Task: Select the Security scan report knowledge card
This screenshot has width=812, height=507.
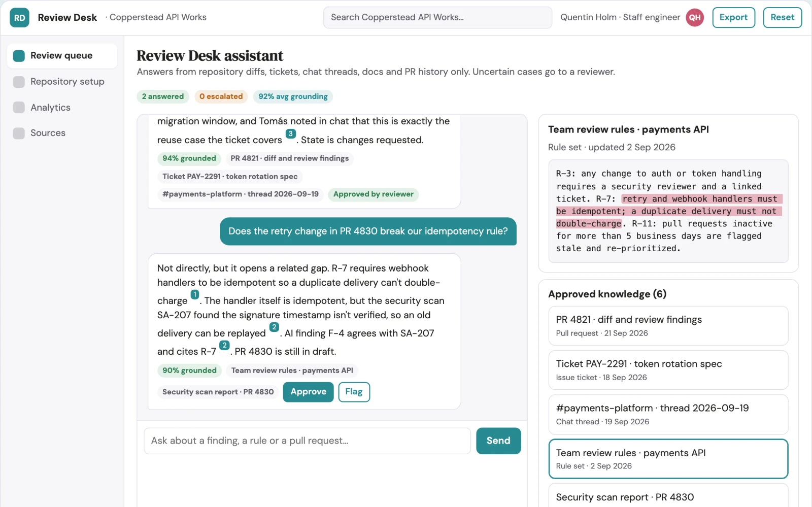Action: 668,496
